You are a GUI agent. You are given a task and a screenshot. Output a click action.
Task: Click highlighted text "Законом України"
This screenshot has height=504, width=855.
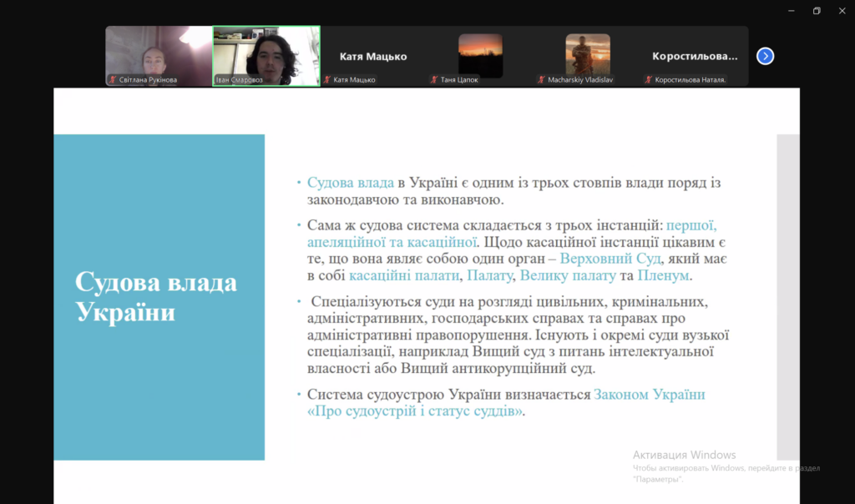[x=650, y=395]
